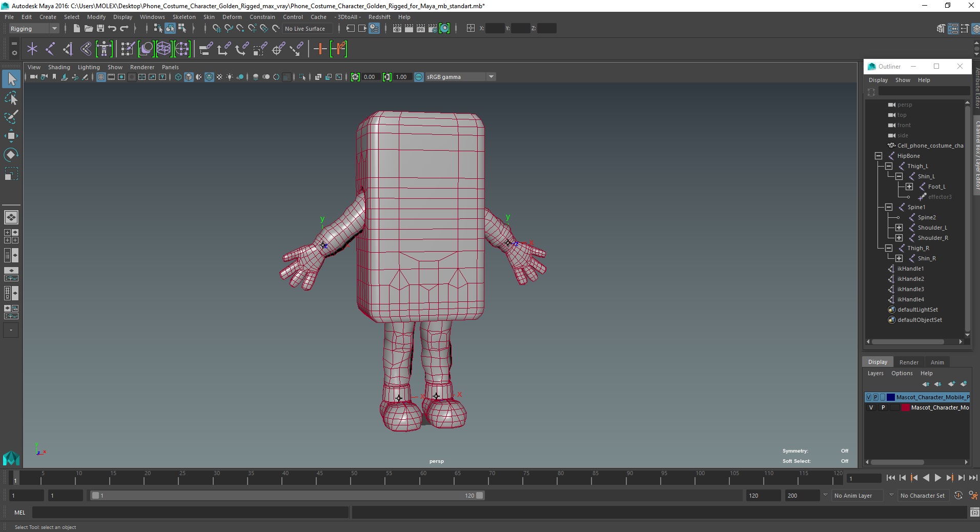Collapse the HipBone node in Outliner
The height and width of the screenshot is (532, 980).
click(x=879, y=156)
